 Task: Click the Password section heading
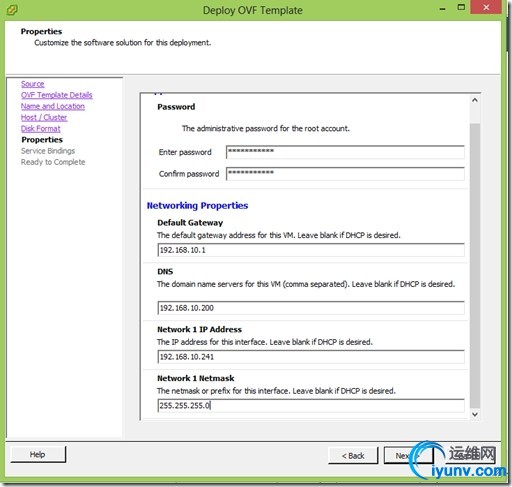coord(176,107)
